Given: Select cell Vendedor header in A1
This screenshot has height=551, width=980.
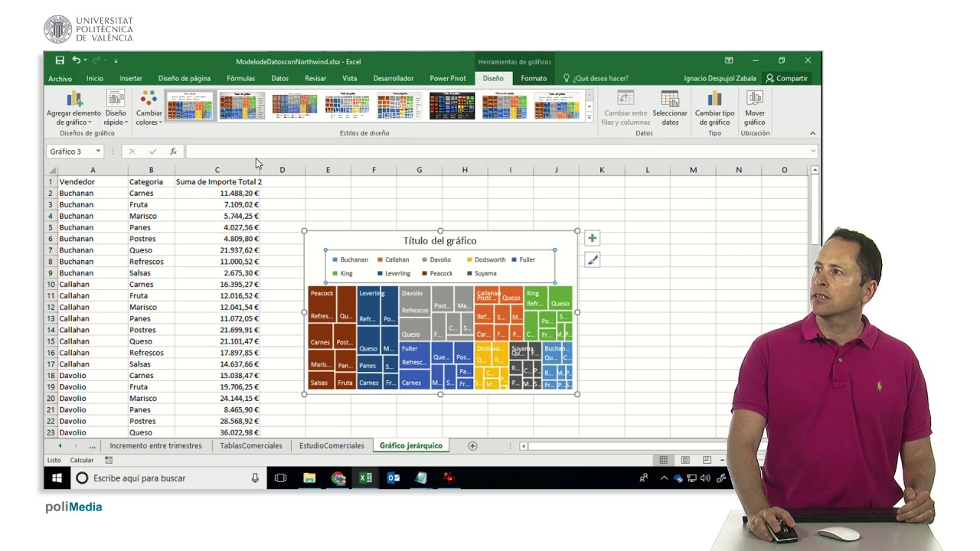Looking at the screenshot, I should pos(93,182).
